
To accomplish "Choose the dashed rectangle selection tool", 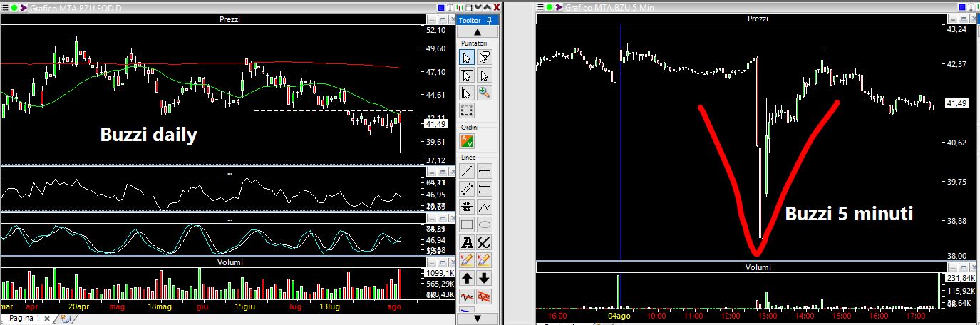I will point(467,110).
